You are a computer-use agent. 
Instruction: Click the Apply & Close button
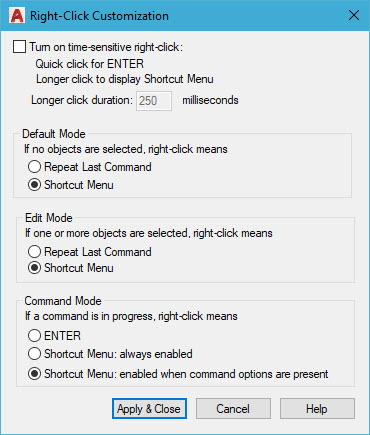pyautogui.click(x=149, y=409)
